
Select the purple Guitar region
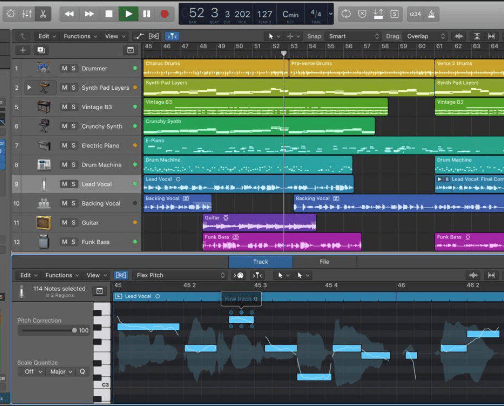(x=259, y=222)
